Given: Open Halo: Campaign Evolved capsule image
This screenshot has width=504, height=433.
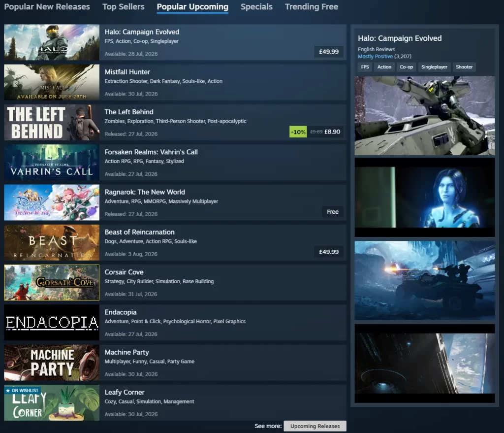Looking at the screenshot, I should pos(52,42).
